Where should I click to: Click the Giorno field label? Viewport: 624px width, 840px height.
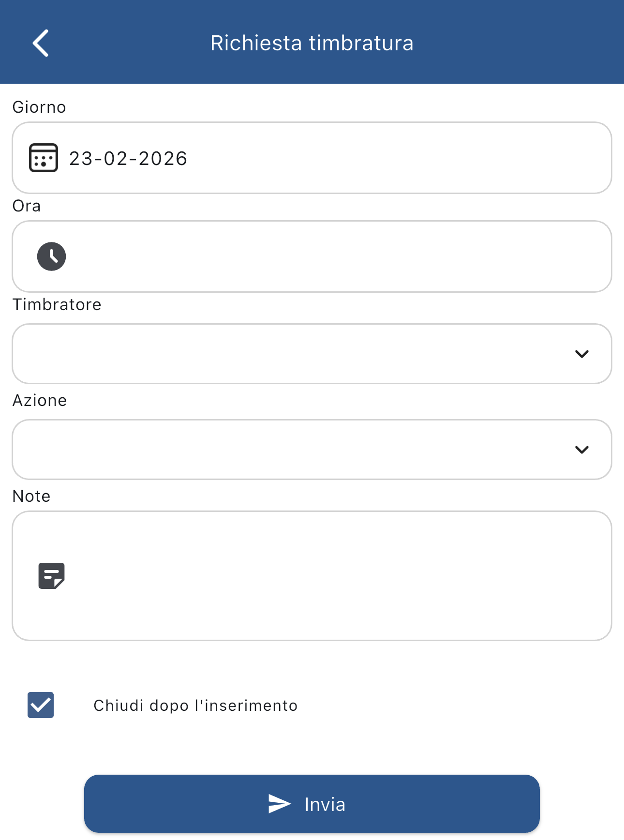[x=39, y=107]
